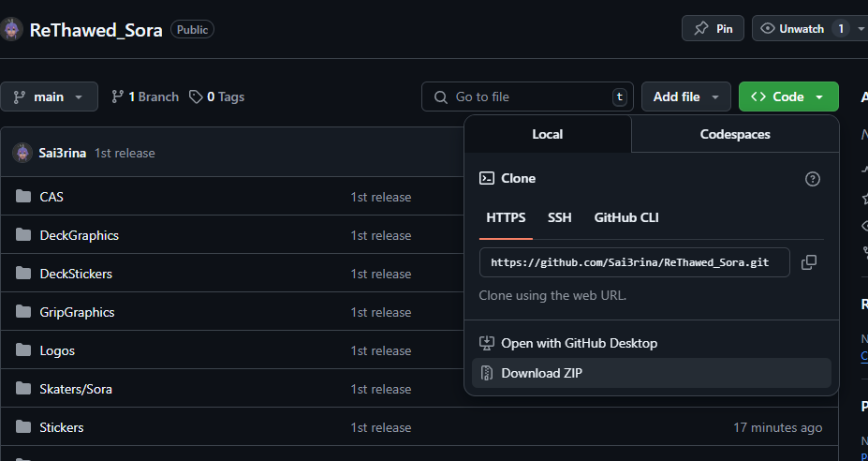The height and width of the screenshot is (461, 868).
Task: Expand the Add file dropdown
Action: point(685,97)
